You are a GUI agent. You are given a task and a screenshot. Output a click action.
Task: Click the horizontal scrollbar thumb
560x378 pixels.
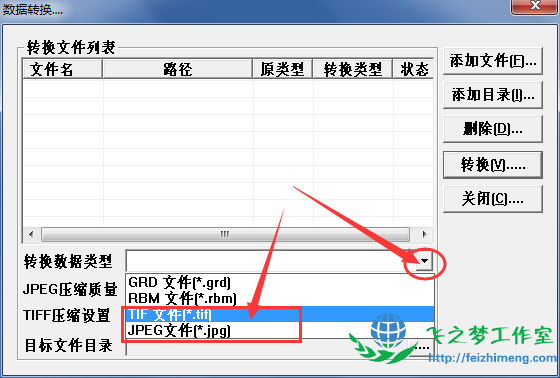pyautogui.click(x=225, y=234)
